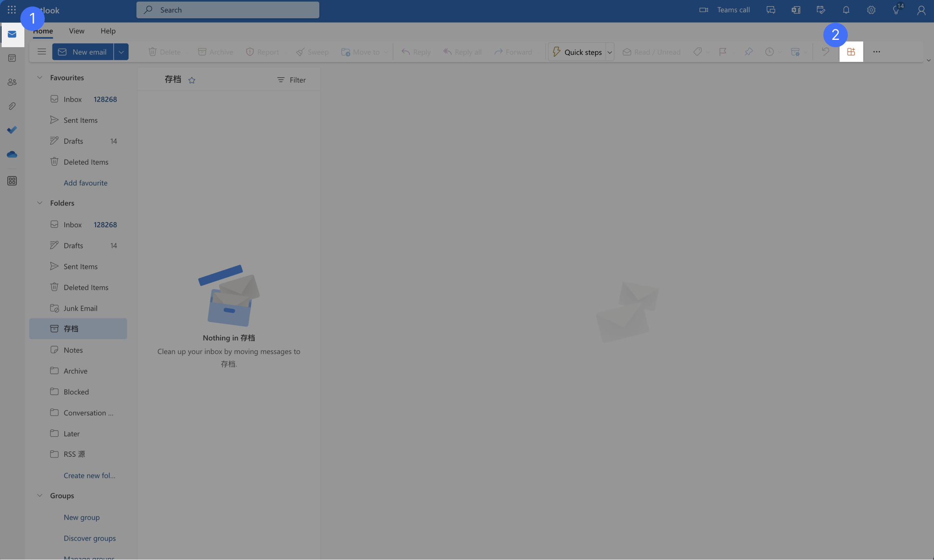Select the Pin icon on the toolbar

[749, 52]
